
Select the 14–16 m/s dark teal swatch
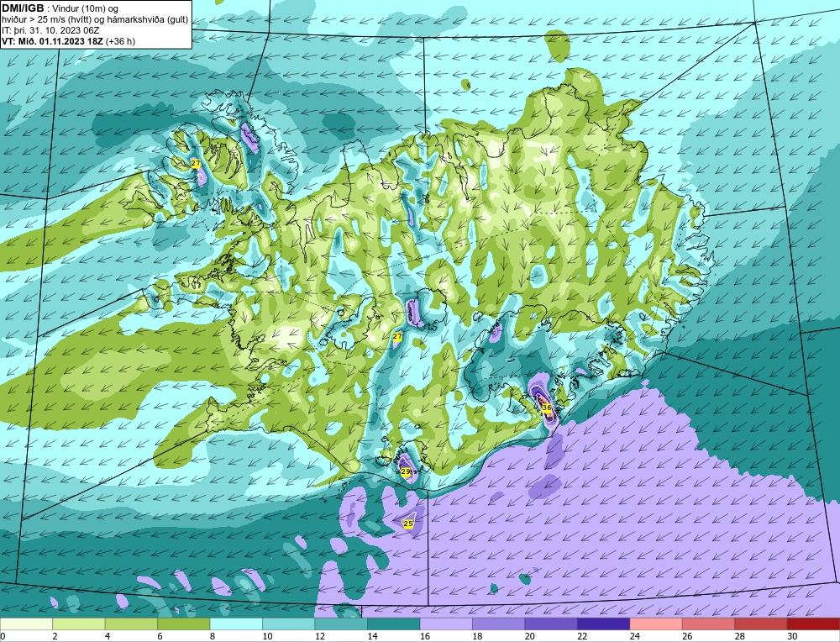pyautogui.click(x=394, y=624)
